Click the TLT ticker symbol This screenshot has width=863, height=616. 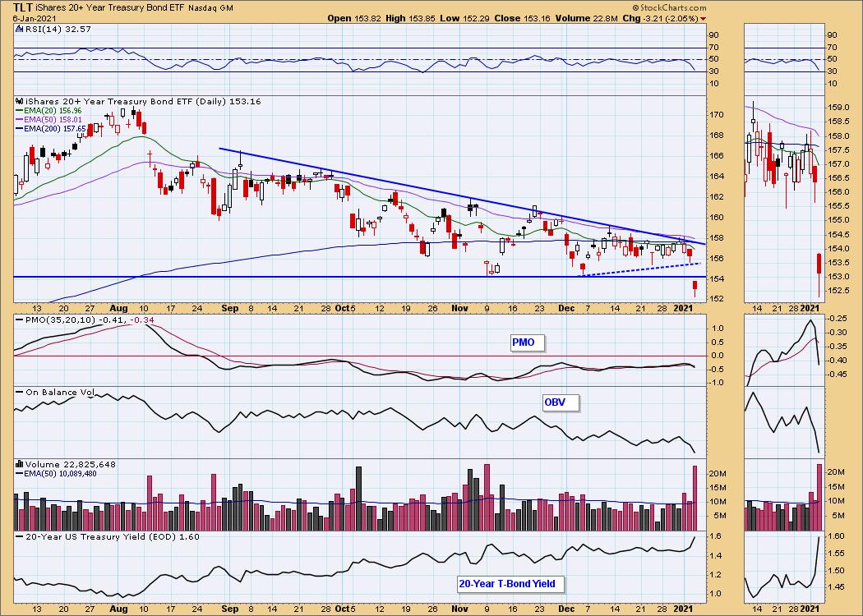coord(22,7)
